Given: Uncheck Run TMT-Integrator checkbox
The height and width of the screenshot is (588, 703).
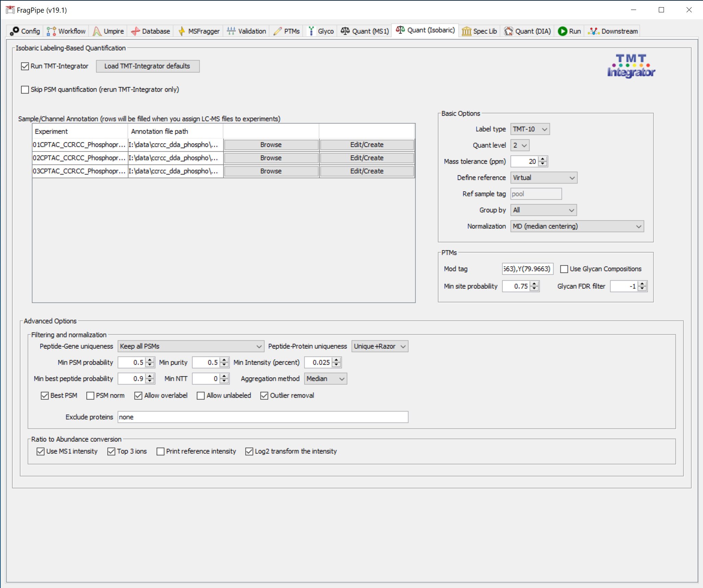Looking at the screenshot, I should click(25, 66).
